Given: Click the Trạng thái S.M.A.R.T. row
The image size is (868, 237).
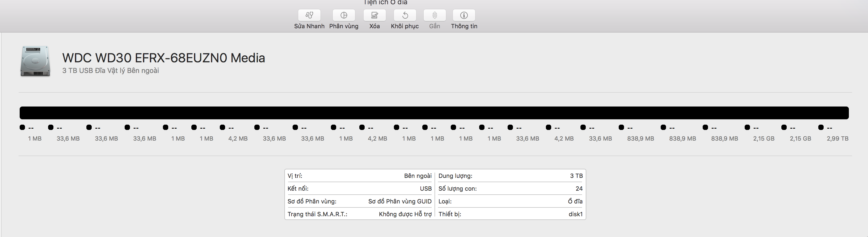Looking at the screenshot, I should [360, 214].
